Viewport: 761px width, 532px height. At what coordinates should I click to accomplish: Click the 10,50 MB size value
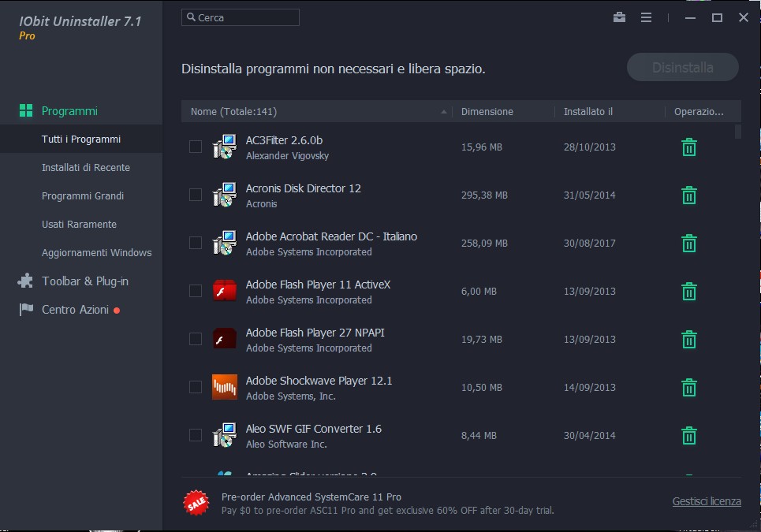pos(482,387)
